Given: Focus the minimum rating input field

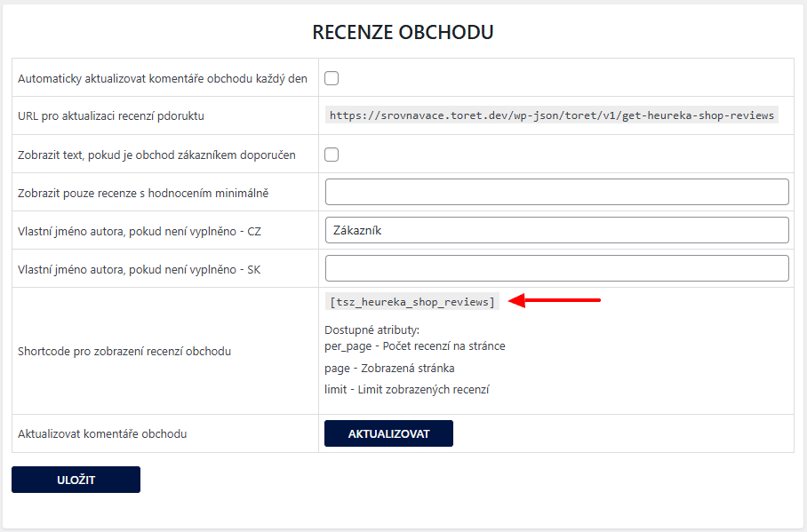Looking at the screenshot, I should coord(557,192).
